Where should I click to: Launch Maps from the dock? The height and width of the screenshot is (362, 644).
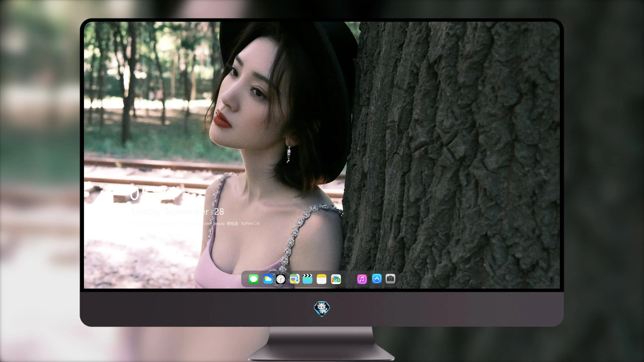(x=294, y=279)
